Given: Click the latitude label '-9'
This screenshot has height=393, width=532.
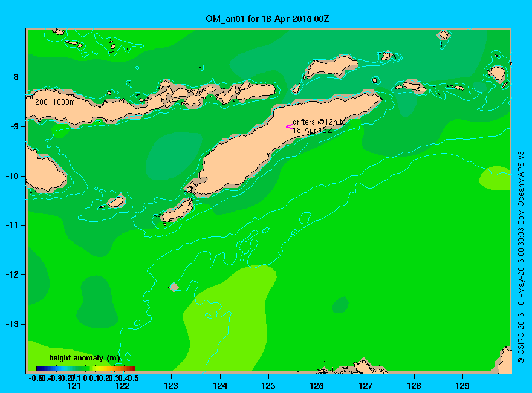Looking at the screenshot, I should coord(15,126).
